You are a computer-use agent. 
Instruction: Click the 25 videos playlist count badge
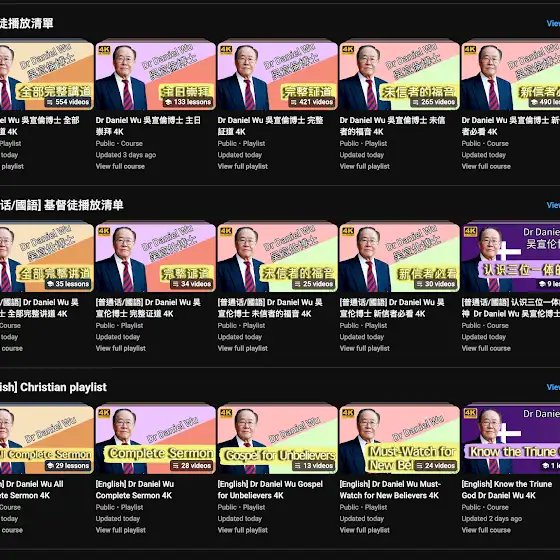[x=314, y=284]
